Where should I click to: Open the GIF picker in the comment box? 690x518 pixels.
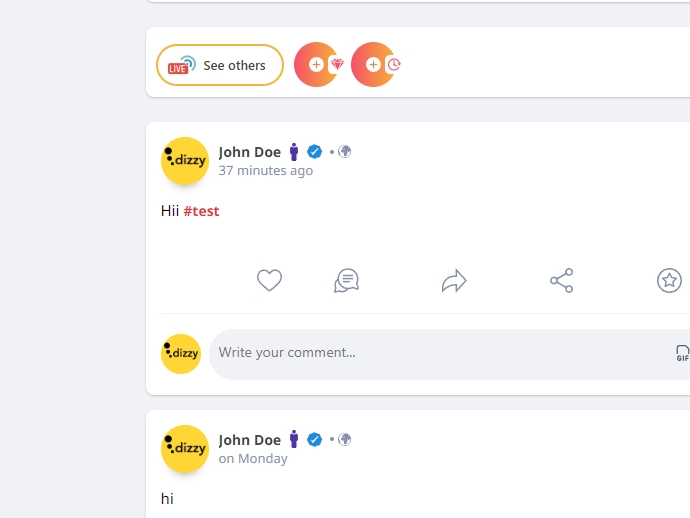tap(682, 354)
